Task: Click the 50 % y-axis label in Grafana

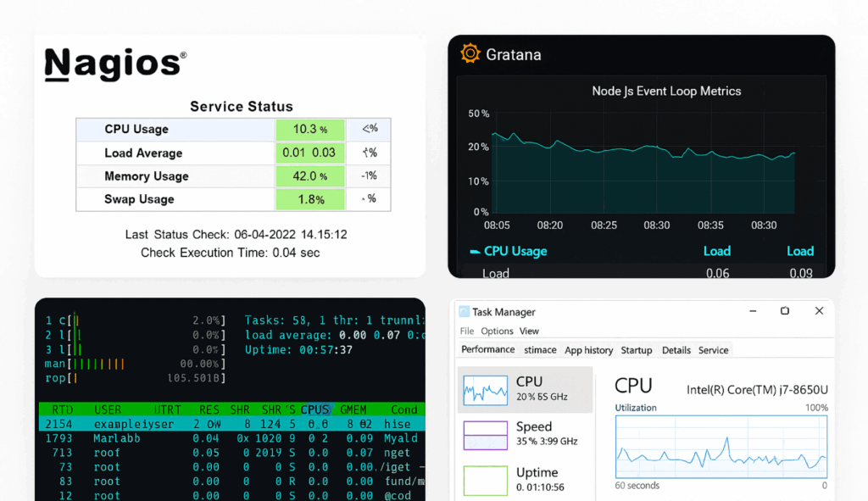Action: (x=479, y=114)
